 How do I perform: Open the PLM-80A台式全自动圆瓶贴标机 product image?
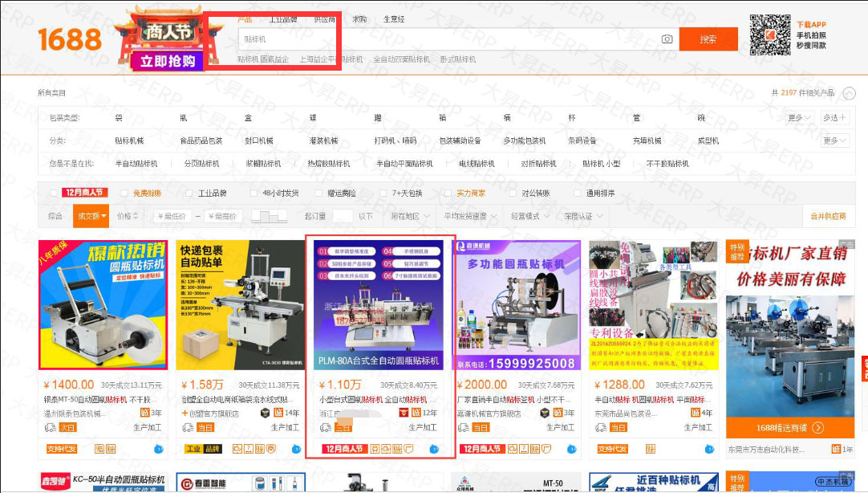tap(379, 305)
